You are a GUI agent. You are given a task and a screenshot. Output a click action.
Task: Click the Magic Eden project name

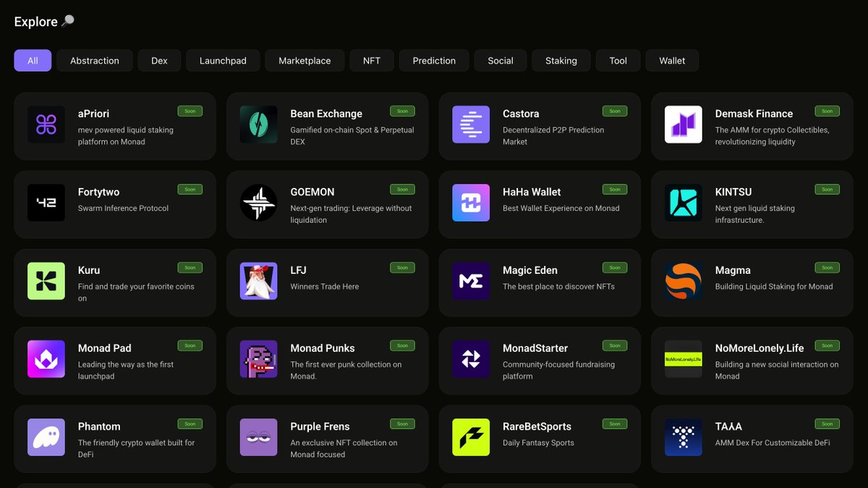pos(530,270)
